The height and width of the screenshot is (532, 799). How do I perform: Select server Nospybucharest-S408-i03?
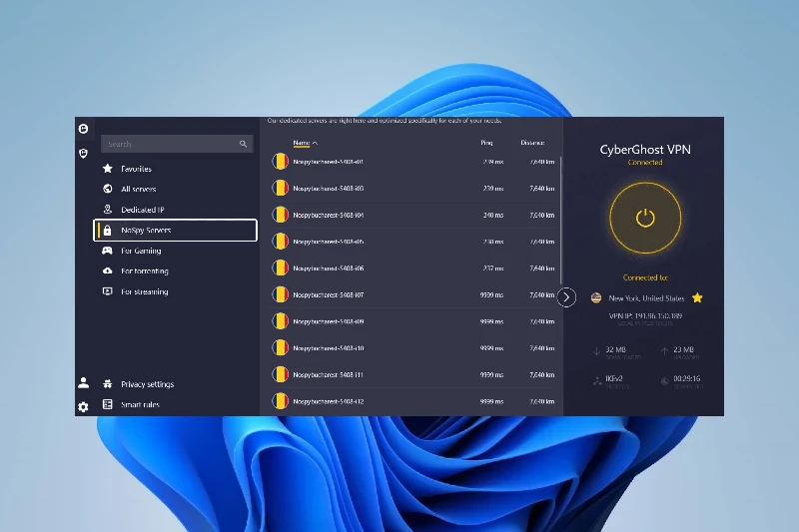click(x=412, y=189)
